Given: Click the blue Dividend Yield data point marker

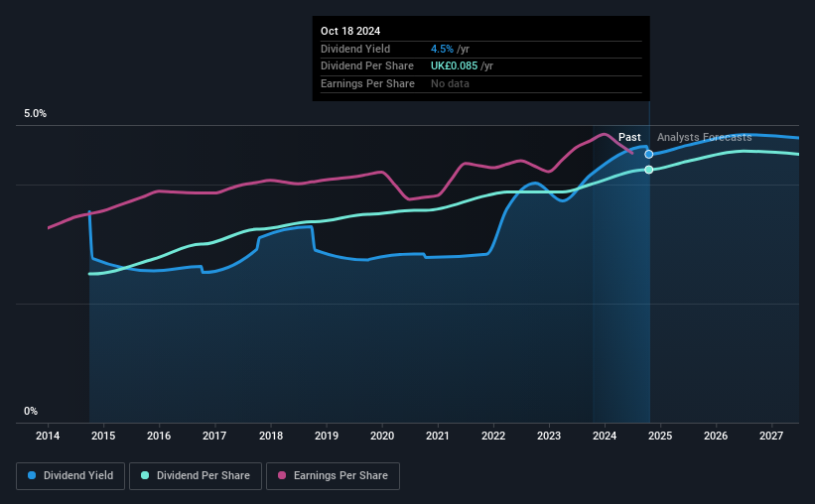Looking at the screenshot, I should point(648,155).
